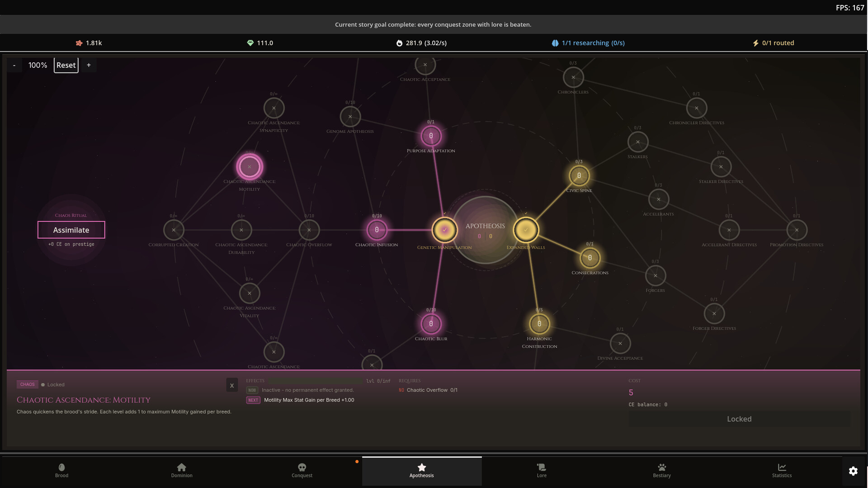Click the Assimilate ritual button
Viewport: 868px width, 488px height.
[x=71, y=230]
